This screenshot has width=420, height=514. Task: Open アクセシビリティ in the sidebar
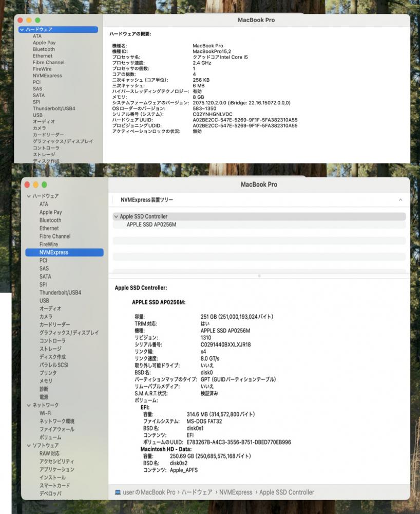[x=56, y=461]
